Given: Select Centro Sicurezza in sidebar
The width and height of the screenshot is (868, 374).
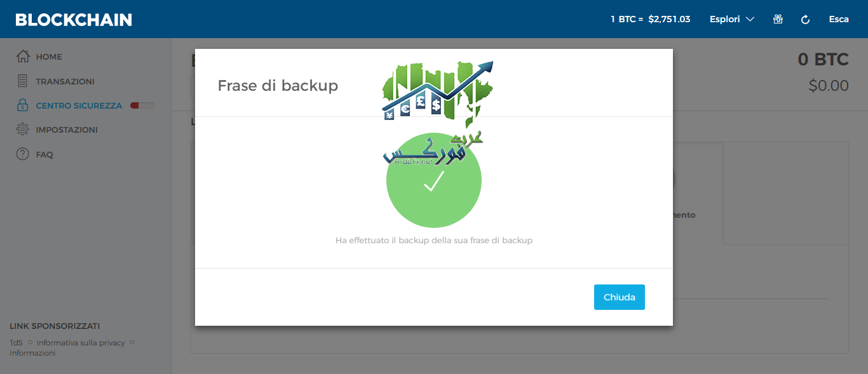Looking at the screenshot, I should click(79, 105).
